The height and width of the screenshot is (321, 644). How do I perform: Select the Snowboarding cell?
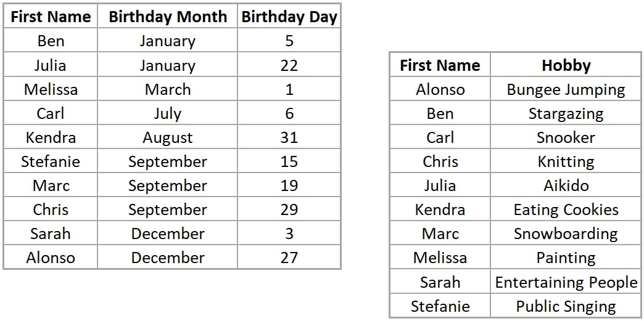click(x=566, y=234)
